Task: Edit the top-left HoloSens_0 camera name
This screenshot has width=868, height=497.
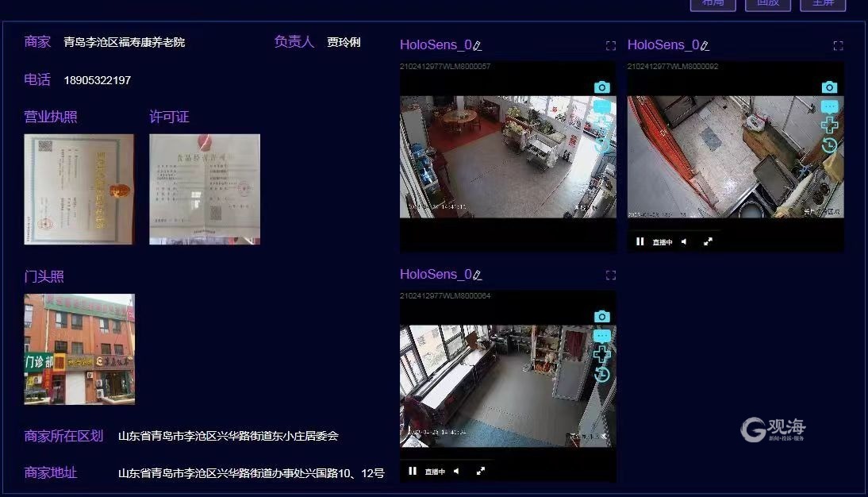Action: pyautogui.click(x=478, y=46)
